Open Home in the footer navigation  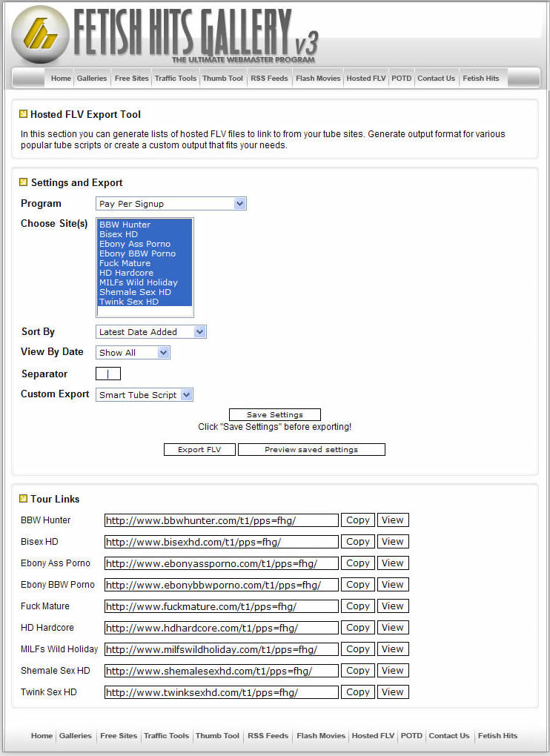click(42, 735)
